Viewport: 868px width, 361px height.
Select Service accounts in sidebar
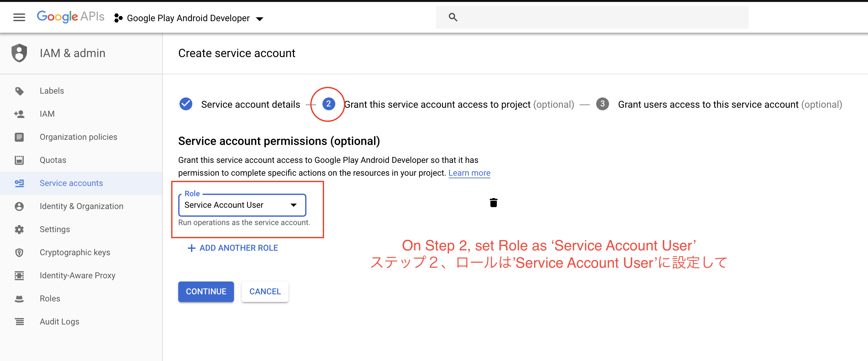81,183
